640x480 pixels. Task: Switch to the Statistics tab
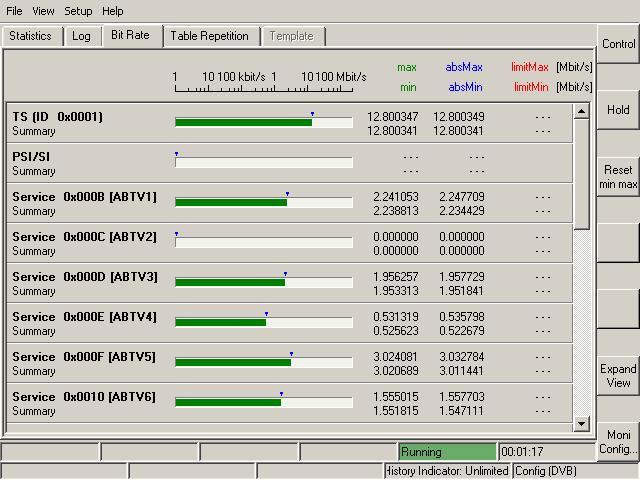click(30, 36)
